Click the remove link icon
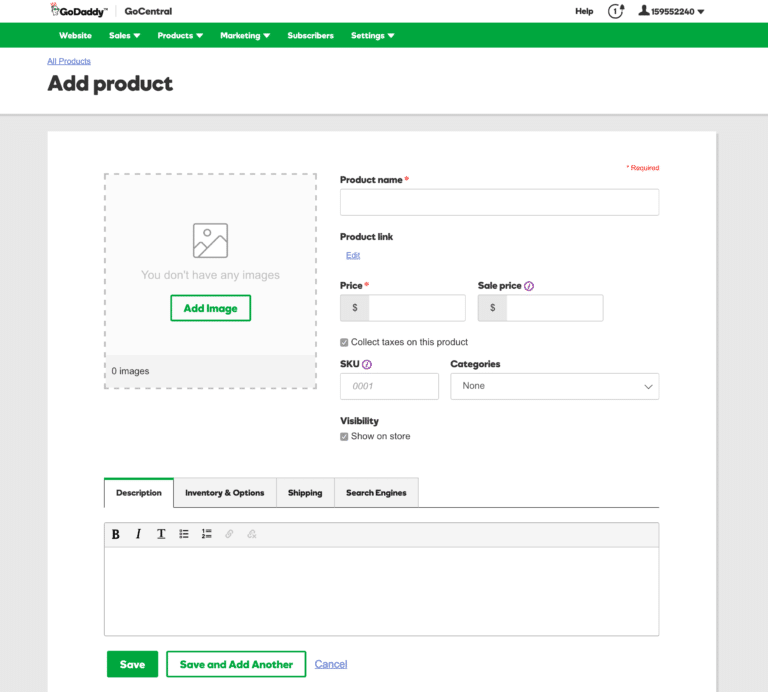Screen dimensions: 768x692 pyautogui.click(x=252, y=534)
